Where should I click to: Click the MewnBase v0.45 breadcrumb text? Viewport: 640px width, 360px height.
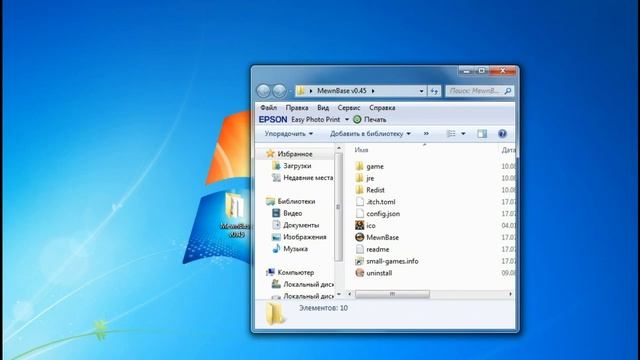click(x=342, y=91)
